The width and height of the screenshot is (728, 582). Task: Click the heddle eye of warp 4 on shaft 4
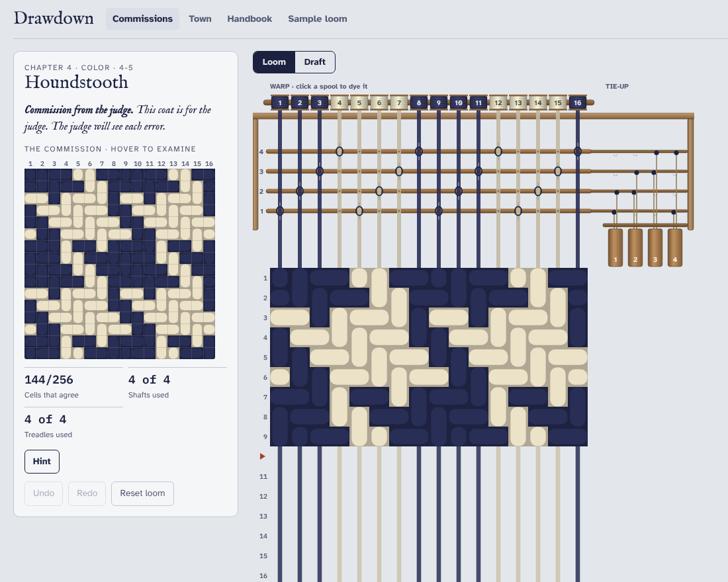340,151
